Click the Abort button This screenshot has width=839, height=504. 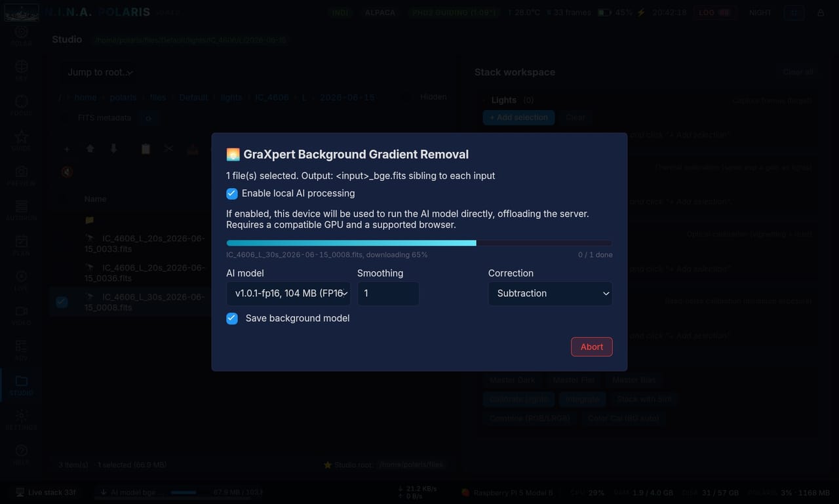[592, 347]
